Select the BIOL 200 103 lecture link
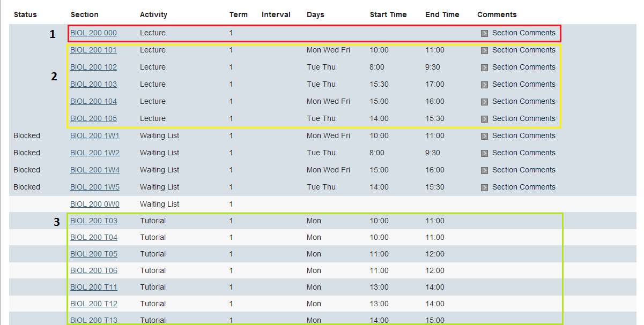644x325 pixels. [x=93, y=84]
